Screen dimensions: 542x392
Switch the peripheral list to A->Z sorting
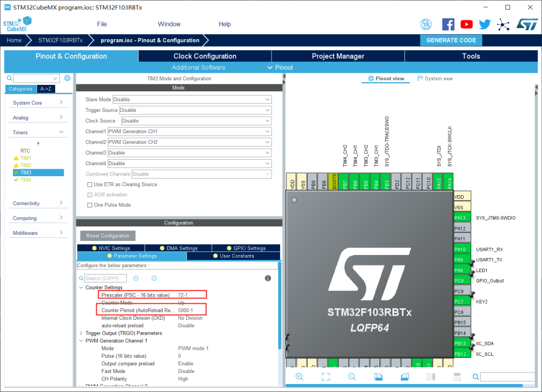coord(46,89)
